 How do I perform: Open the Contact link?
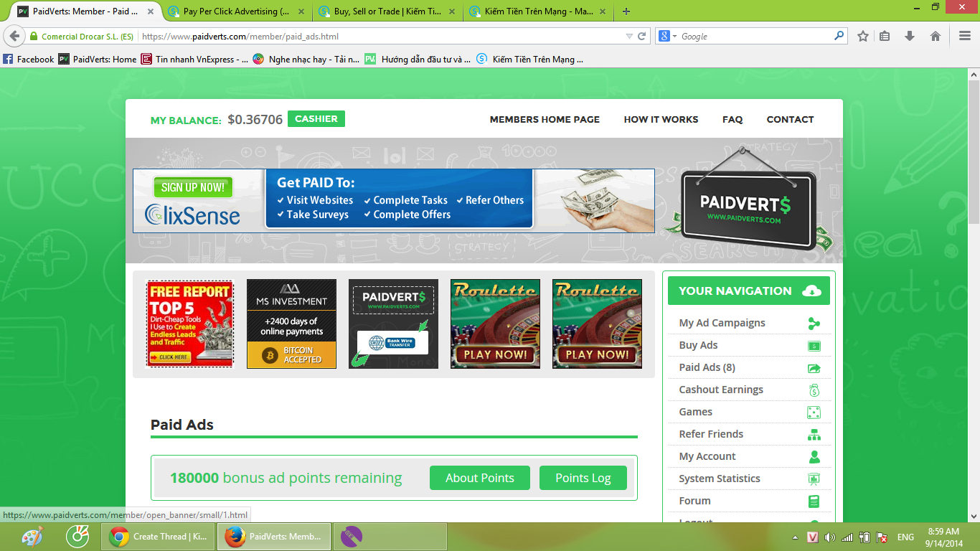point(790,120)
